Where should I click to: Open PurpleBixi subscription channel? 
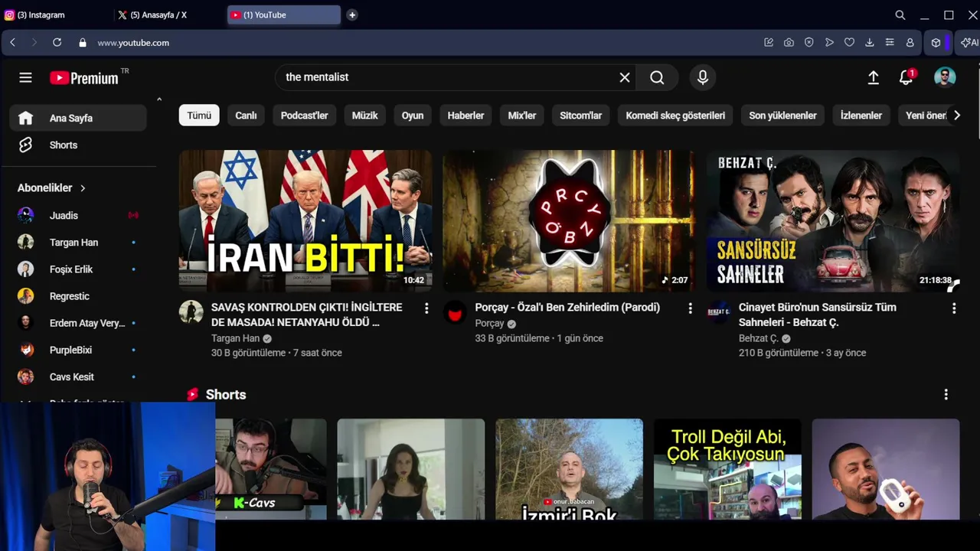point(78,350)
